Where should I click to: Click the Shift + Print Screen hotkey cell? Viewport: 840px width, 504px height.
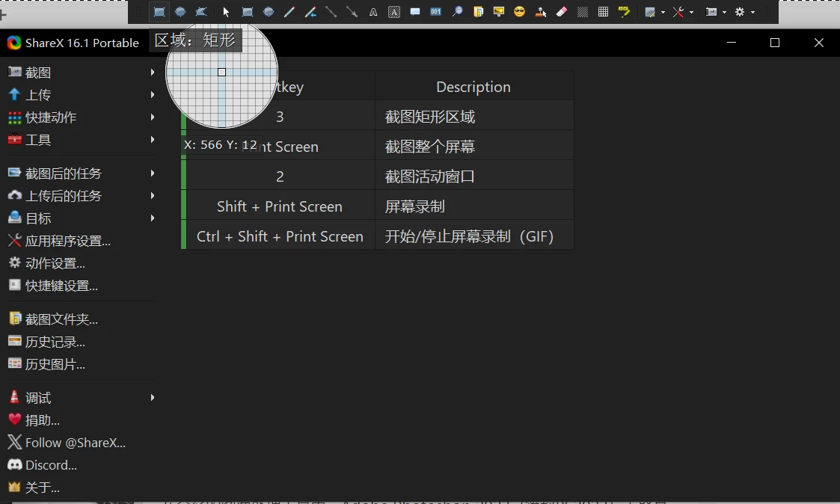280,206
